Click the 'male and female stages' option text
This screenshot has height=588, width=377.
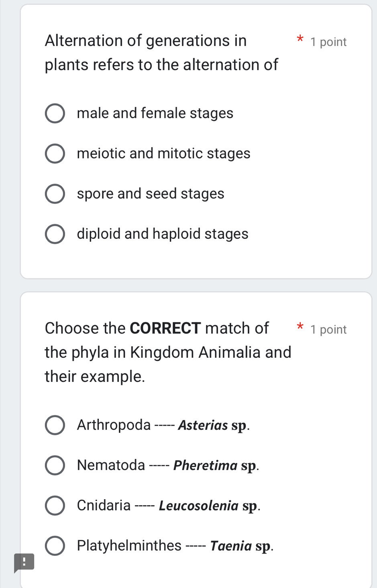pyautogui.click(x=155, y=113)
